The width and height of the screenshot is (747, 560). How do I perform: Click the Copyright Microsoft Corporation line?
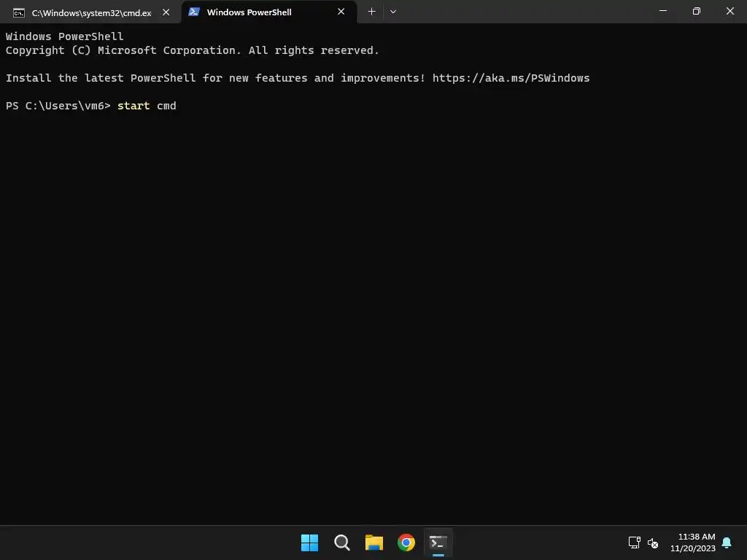coord(192,50)
